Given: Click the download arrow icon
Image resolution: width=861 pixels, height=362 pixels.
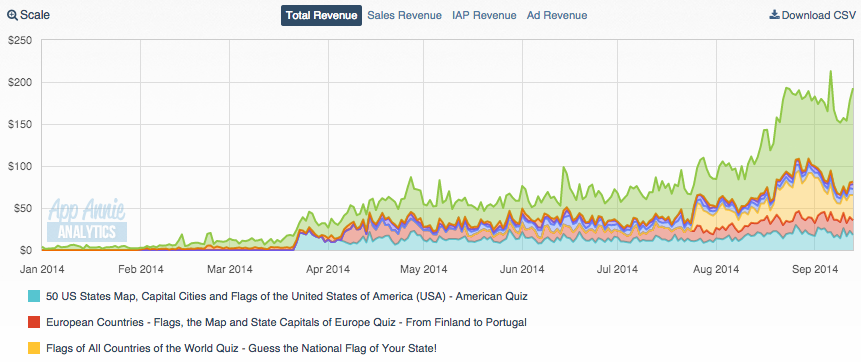Looking at the screenshot, I should tap(774, 15).
